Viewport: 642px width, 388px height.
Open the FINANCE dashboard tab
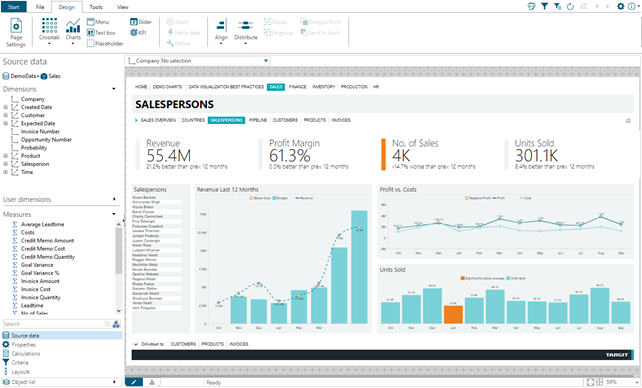point(298,87)
